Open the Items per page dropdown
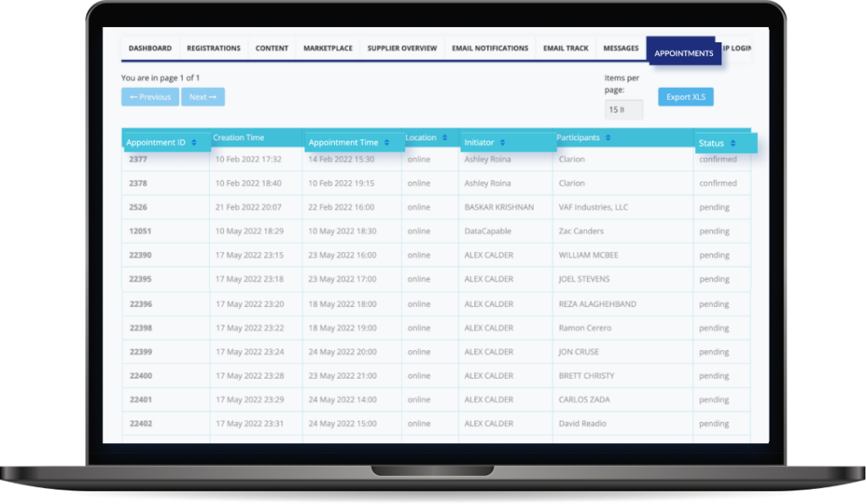 click(x=623, y=109)
